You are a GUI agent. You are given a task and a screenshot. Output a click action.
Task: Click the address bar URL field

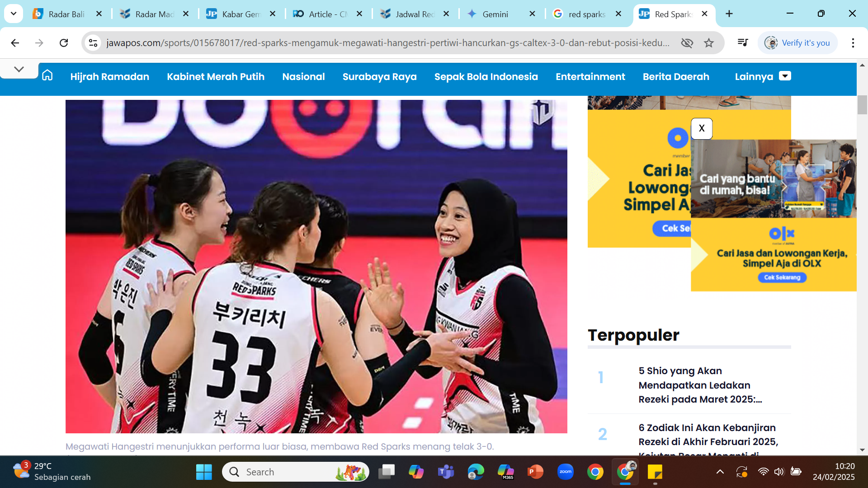pos(388,43)
